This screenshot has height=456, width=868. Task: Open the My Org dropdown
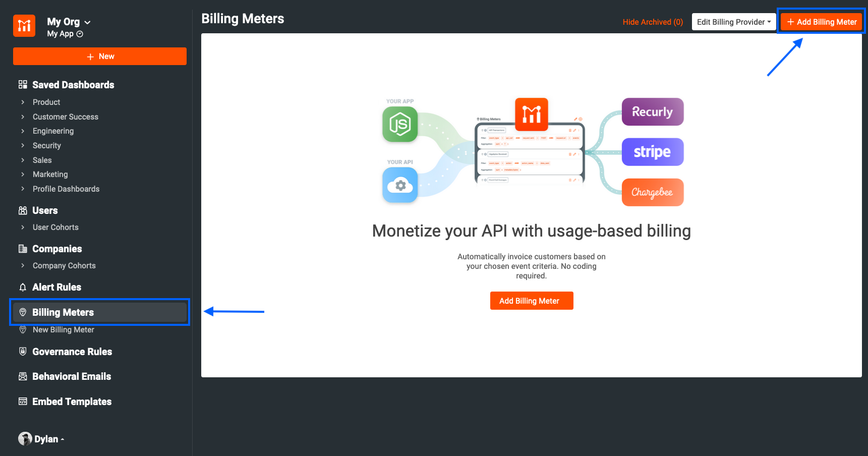(x=69, y=22)
